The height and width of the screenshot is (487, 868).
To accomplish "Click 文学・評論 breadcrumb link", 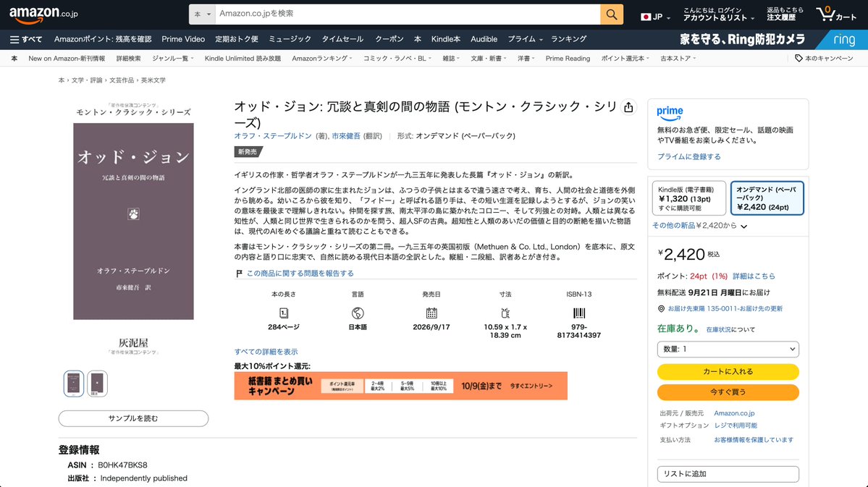I will [x=87, y=80].
